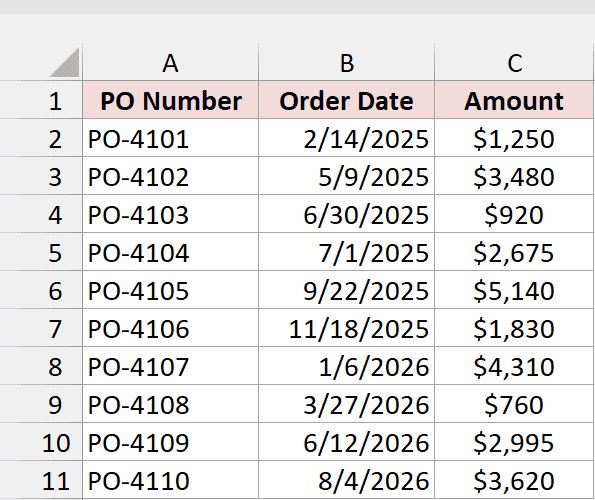Select the $2,995 amount cell
595x500 pixels.
pyautogui.click(x=514, y=442)
